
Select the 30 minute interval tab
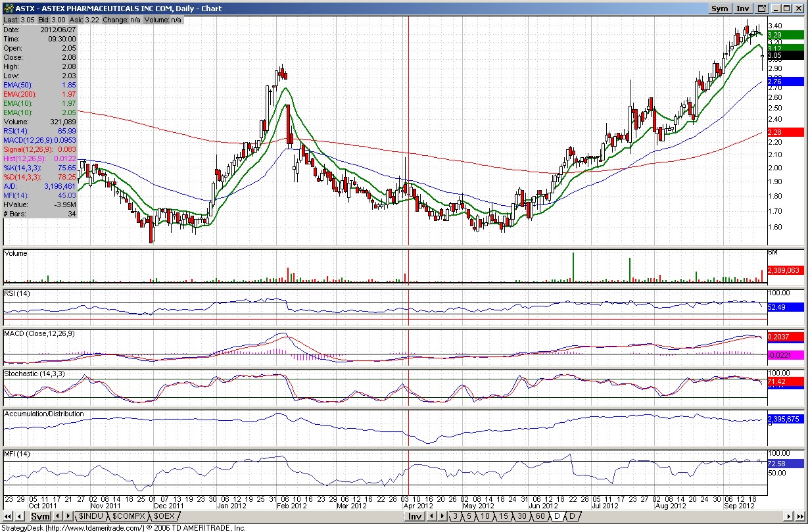[521, 516]
